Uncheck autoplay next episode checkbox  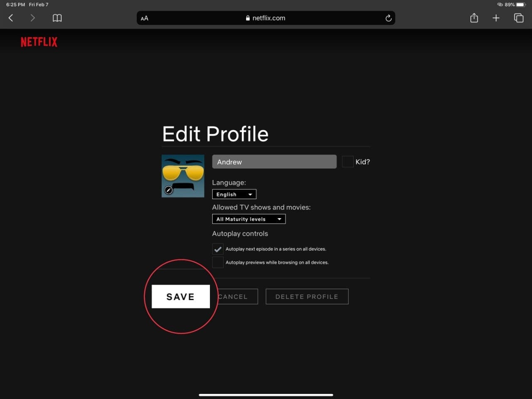pos(218,249)
